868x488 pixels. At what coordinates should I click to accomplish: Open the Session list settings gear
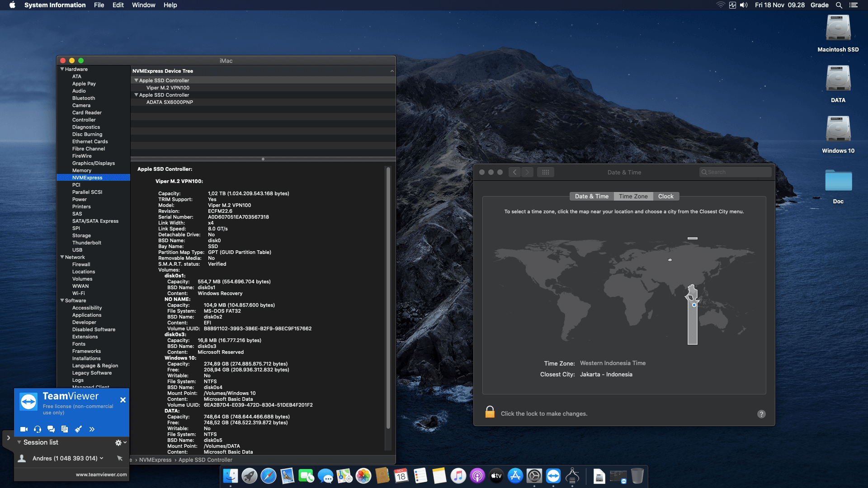118,442
